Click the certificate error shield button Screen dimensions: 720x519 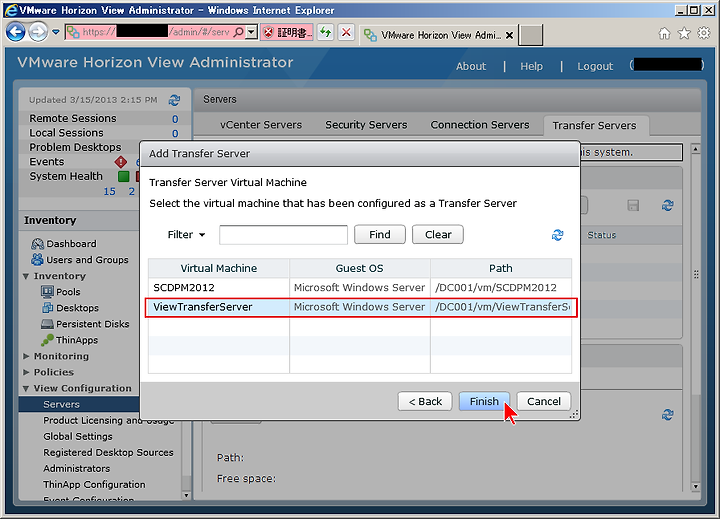tap(287, 33)
